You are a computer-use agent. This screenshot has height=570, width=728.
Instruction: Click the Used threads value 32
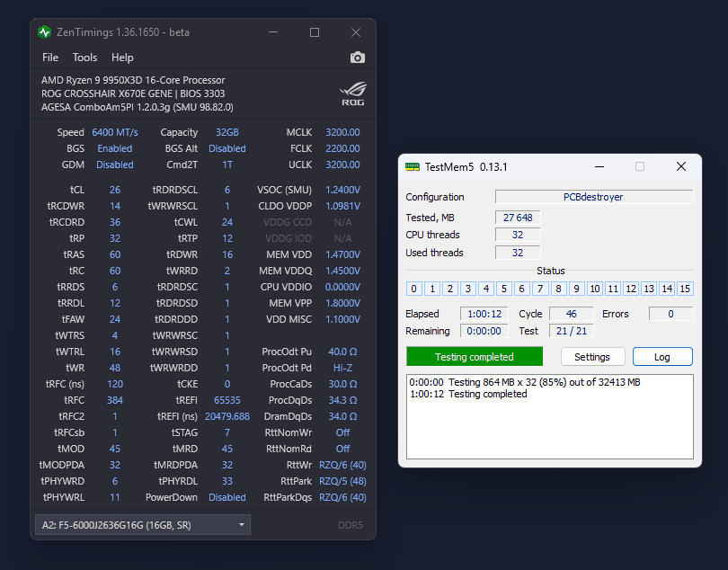[518, 253]
